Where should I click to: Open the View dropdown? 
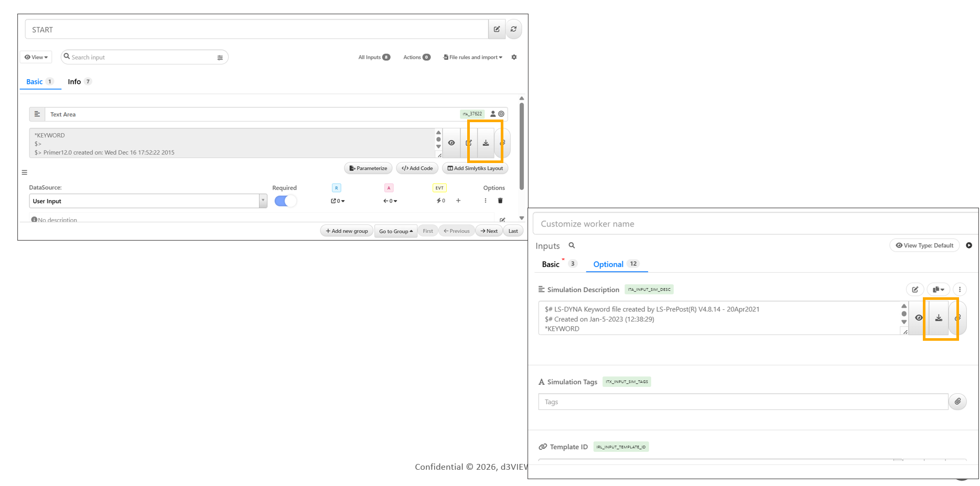tap(36, 57)
